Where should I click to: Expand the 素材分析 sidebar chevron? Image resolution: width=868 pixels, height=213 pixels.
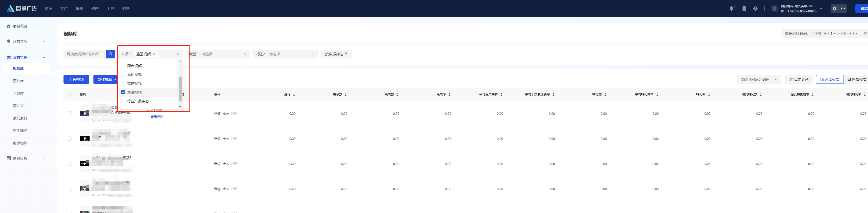[x=44, y=158]
